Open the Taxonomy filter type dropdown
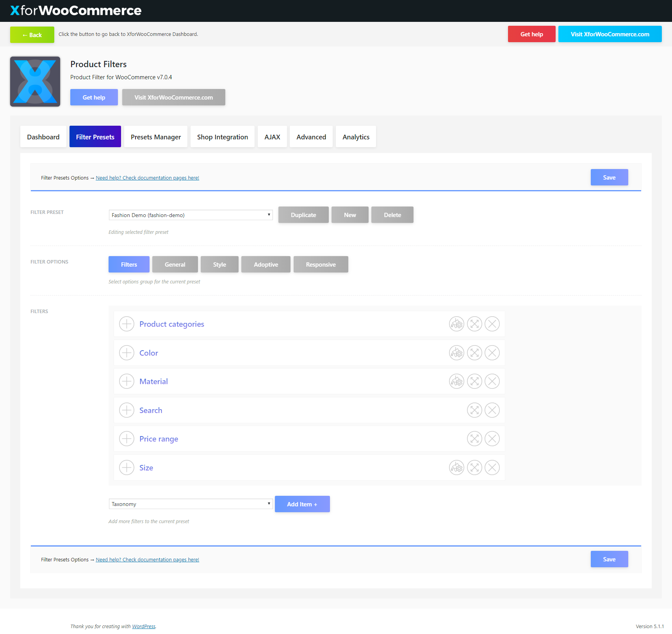Image resolution: width=672 pixels, height=634 pixels. click(191, 504)
